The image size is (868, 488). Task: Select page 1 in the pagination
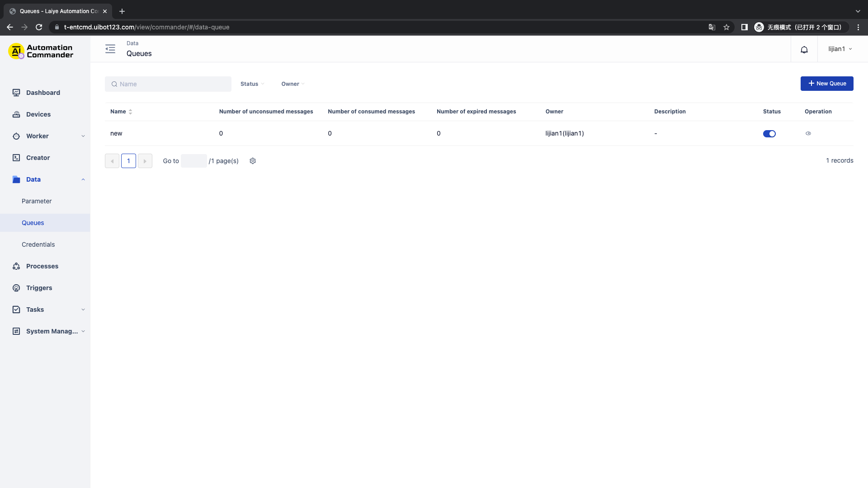click(x=128, y=161)
